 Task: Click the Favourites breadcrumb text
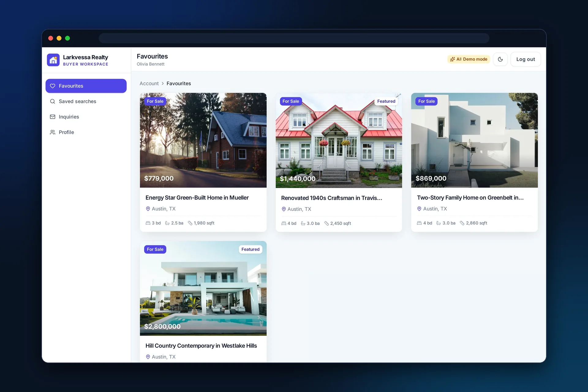pyautogui.click(x=179, y=84)
